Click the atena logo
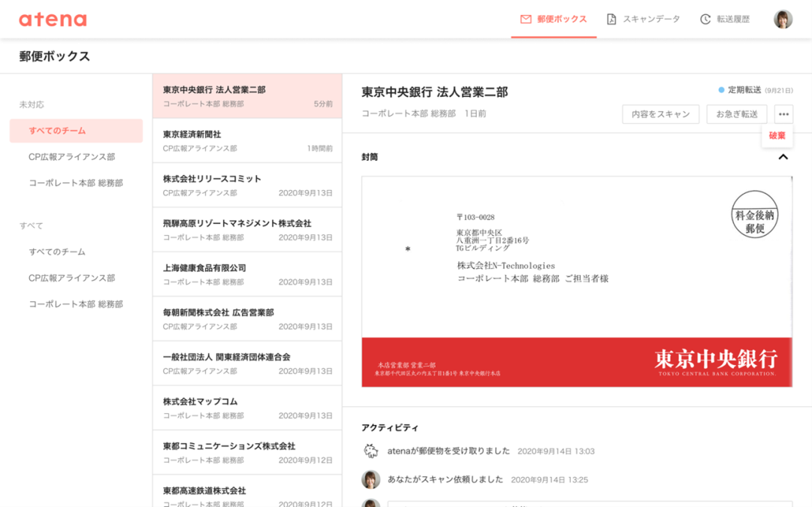The image size is (812, 507). tap(53, 20)
